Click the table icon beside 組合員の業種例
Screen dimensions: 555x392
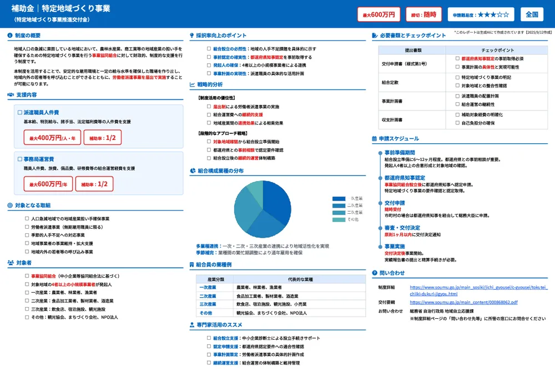(192, 265)
